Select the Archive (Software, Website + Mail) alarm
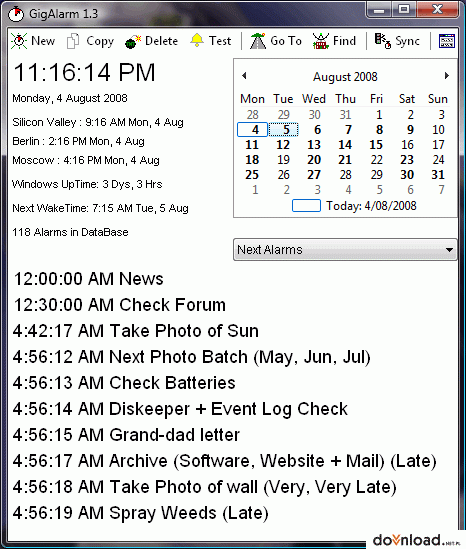This screenshot has width=466, height=549. pos(224,461)
